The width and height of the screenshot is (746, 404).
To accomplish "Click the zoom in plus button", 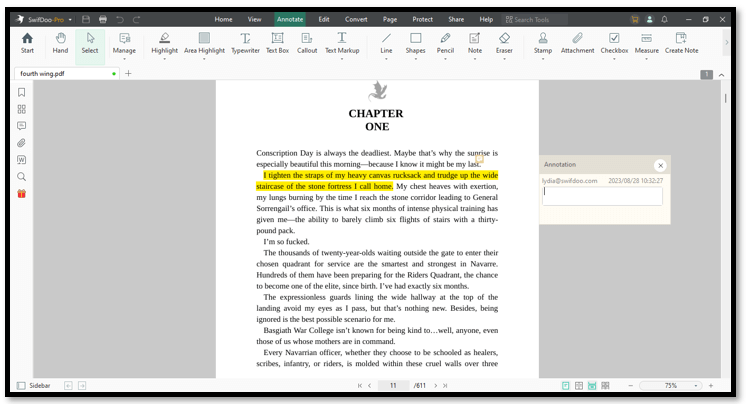I will pos(711,385).
